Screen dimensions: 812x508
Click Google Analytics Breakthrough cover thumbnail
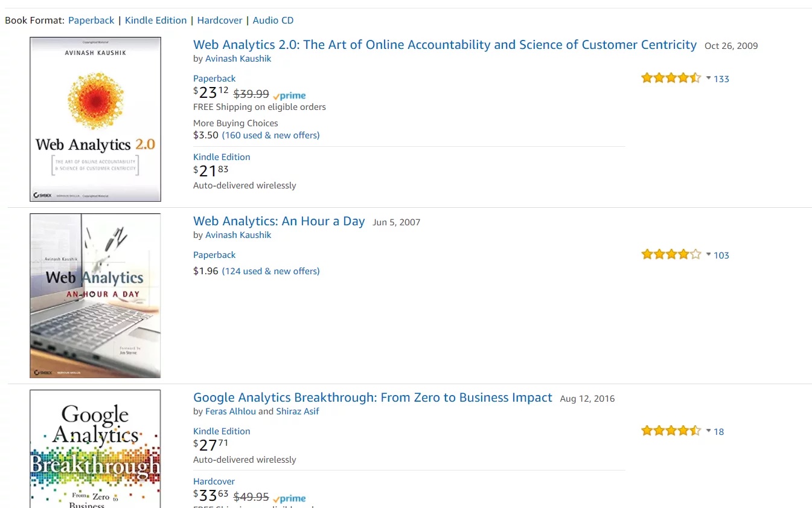95,449
